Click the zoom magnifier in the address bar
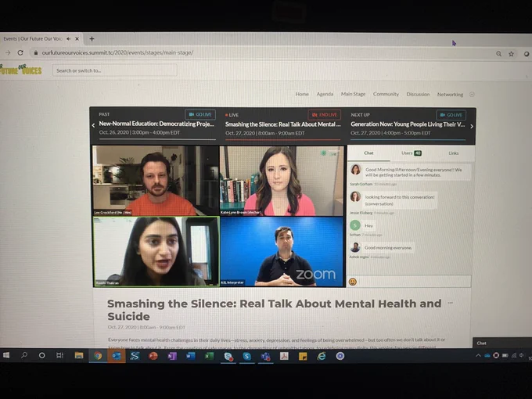Image resolution: width=532 pixels, height=399 pixels. [498, 54]
